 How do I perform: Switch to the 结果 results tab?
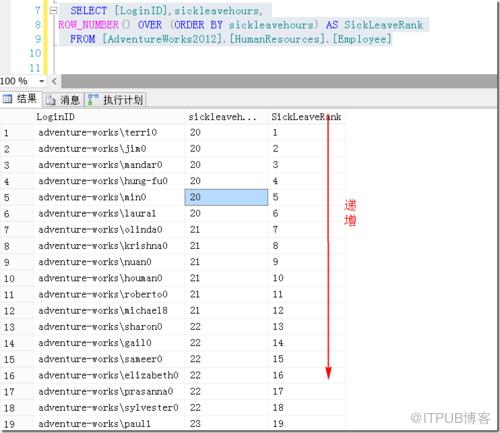[21, 99]
